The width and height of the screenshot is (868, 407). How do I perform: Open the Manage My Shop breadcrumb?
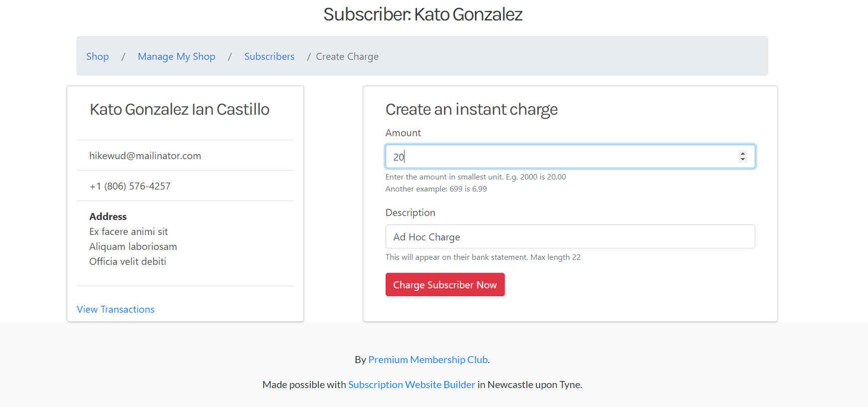point(177,56)
